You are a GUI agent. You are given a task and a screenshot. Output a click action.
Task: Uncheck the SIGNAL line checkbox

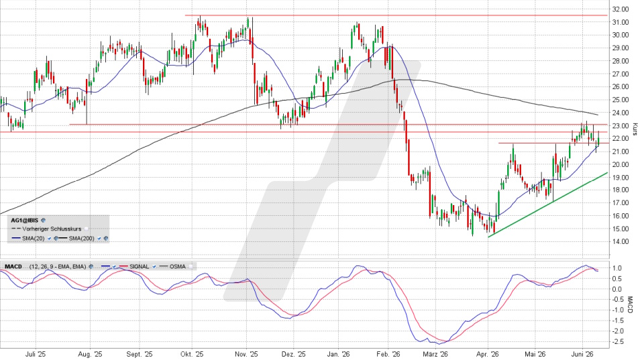click(x=154, y=267)
